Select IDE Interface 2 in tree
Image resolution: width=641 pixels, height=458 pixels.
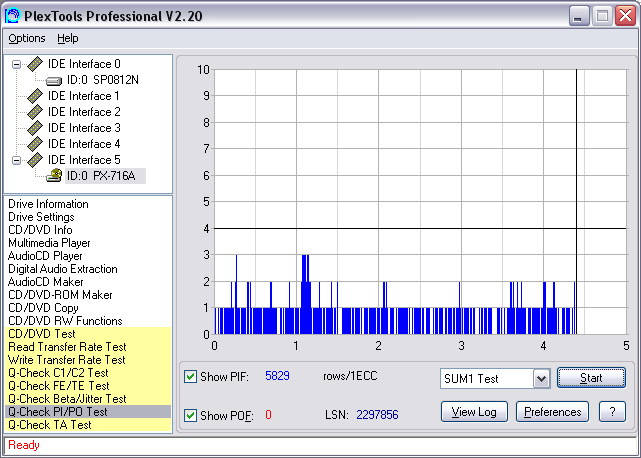[x=84, y=112]
